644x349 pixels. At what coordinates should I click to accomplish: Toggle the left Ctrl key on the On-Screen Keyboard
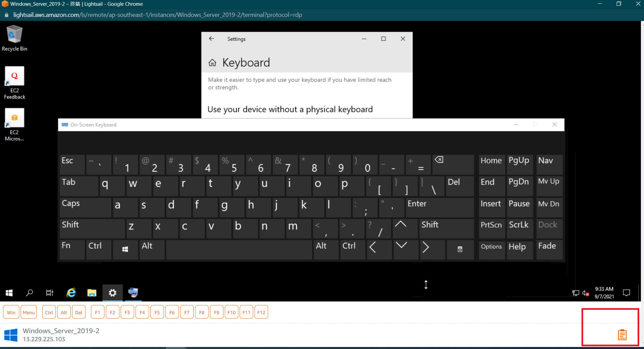[x=99, y=250]
